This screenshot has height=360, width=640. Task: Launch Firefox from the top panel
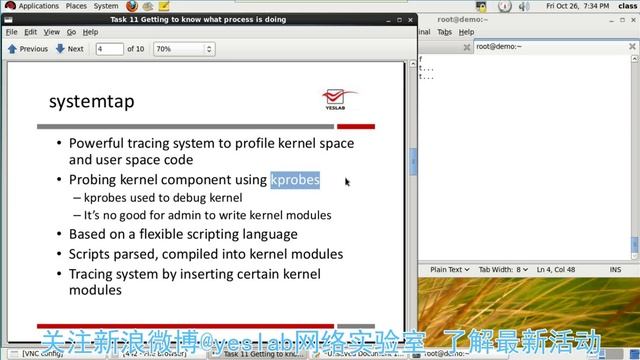point(132,6)
